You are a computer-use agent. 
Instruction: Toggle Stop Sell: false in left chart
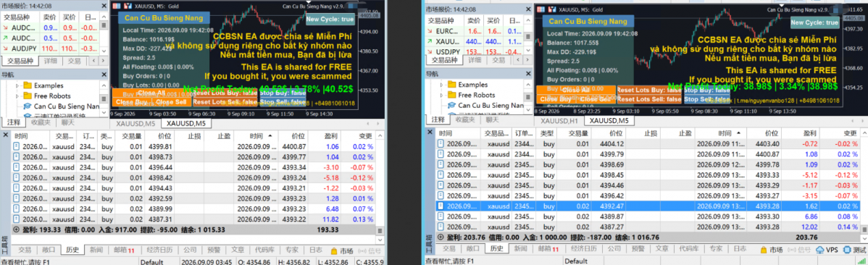pyautogui.click(x=283, y=102)
